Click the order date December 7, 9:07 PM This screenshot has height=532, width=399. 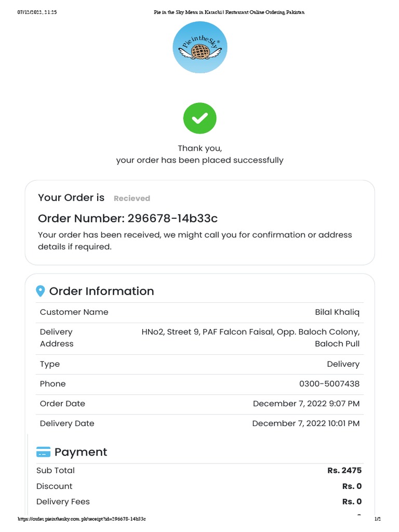point(306,404)
